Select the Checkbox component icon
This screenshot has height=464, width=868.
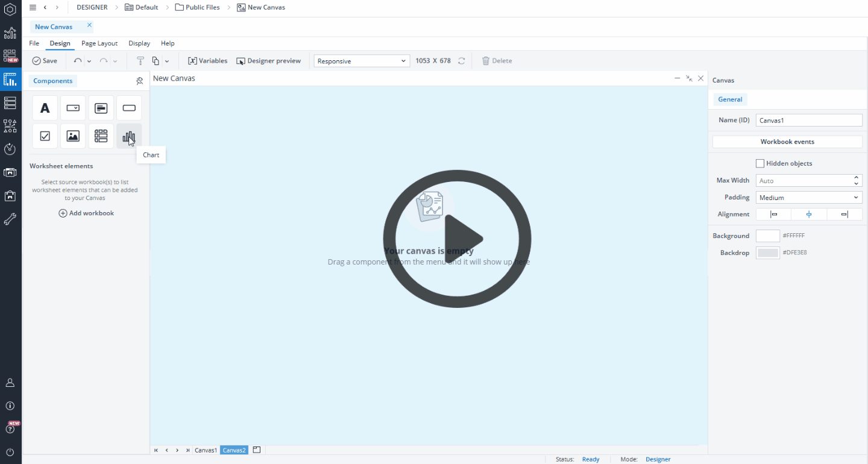(45, 136)
